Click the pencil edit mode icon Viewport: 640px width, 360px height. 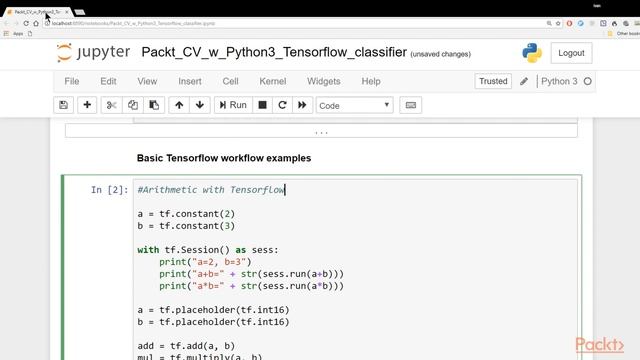[524, 82]
